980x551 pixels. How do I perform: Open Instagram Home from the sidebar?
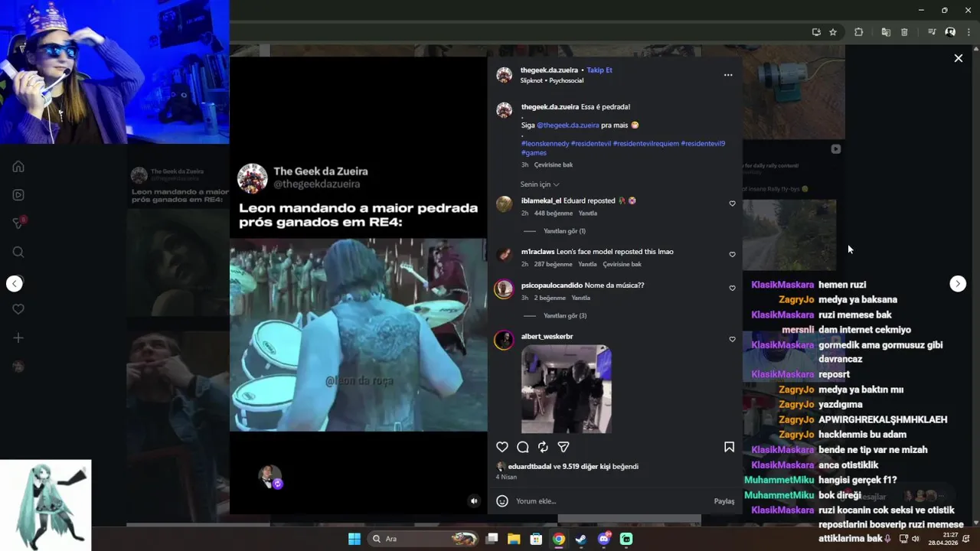pyautogui.click(x=18, y=167)
